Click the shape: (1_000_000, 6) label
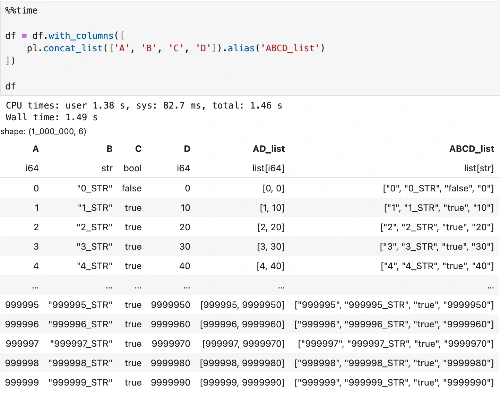Screen dimensions: 500x396 [43, 131]
